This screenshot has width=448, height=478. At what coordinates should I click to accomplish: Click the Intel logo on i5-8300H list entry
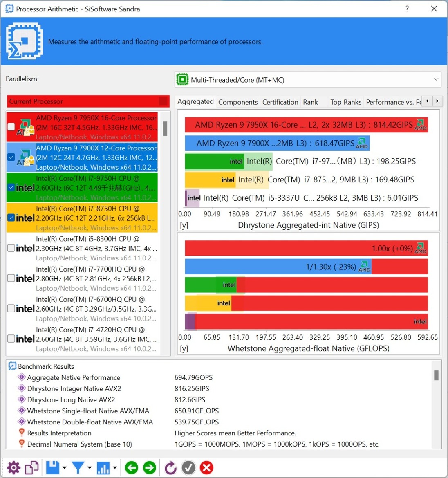[25, 248]
